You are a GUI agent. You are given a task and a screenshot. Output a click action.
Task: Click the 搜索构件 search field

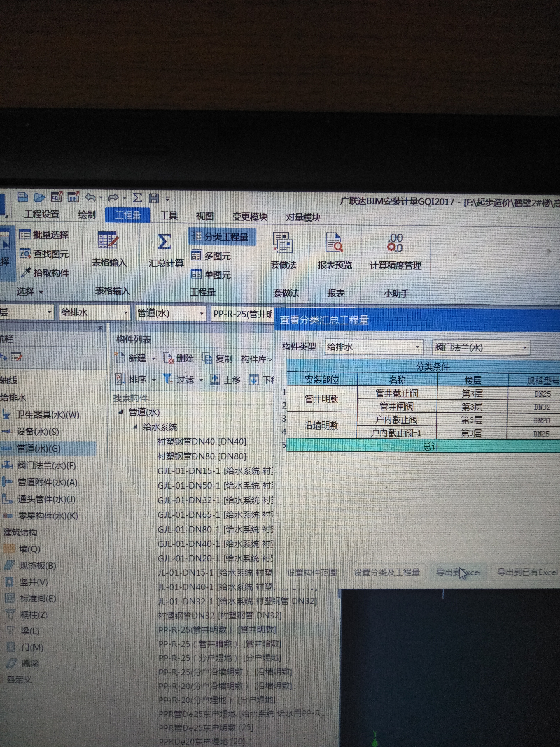point(192,398)
